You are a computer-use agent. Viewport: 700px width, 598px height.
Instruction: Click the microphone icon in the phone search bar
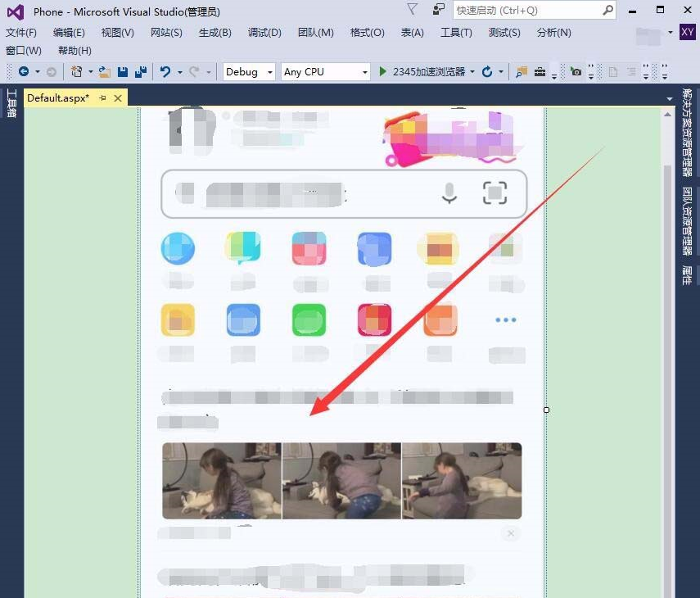[x=449, y=194]
